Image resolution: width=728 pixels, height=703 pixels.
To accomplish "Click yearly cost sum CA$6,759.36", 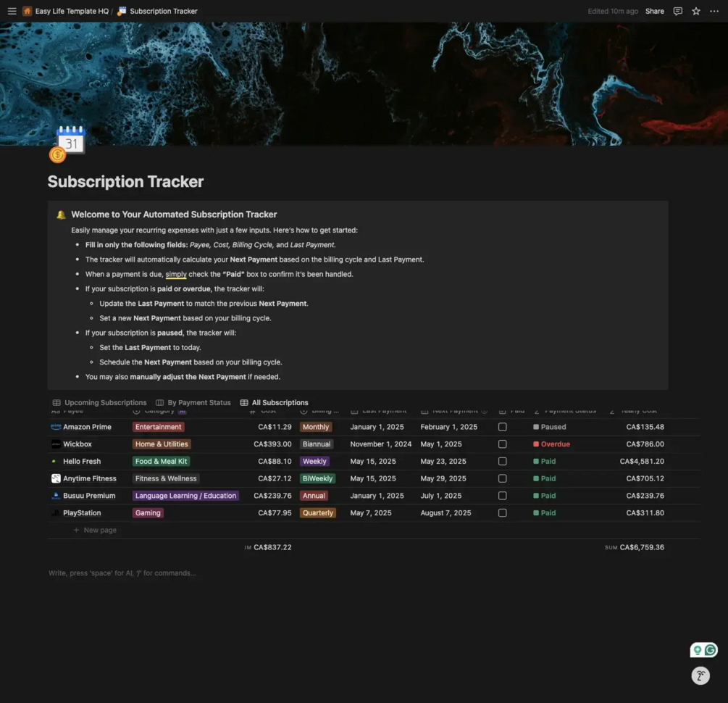I will (642, 547).
